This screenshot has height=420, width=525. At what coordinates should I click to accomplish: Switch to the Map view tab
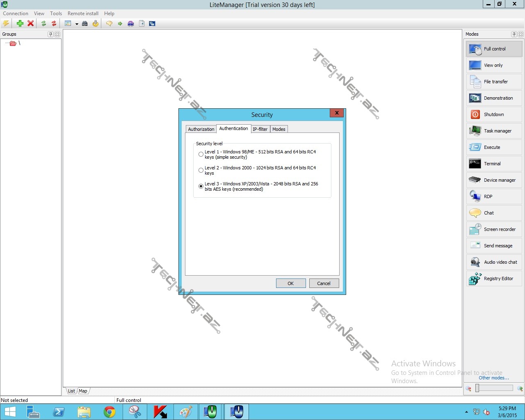pyautogui.click(x=83, y=391)
